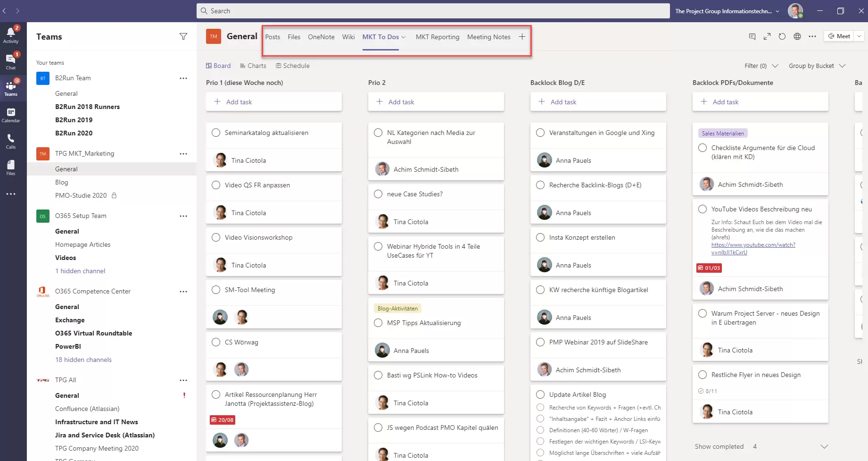Open the user profile avatar
Viewport: 868px width, 461px height.
[795, 11]
